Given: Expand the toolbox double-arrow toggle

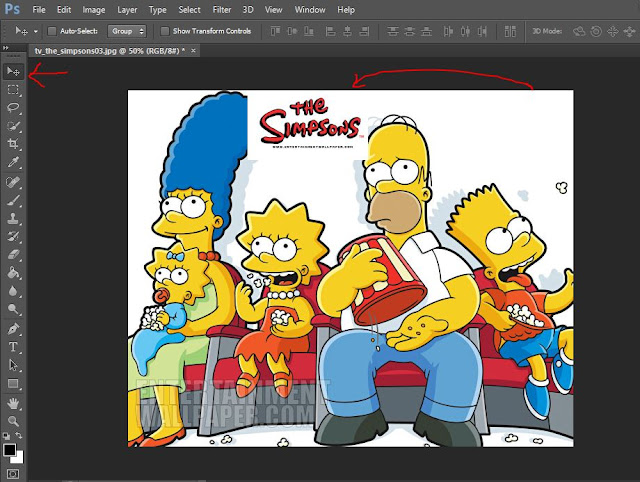Looking at the screenshot, I should tap(6, 48).
